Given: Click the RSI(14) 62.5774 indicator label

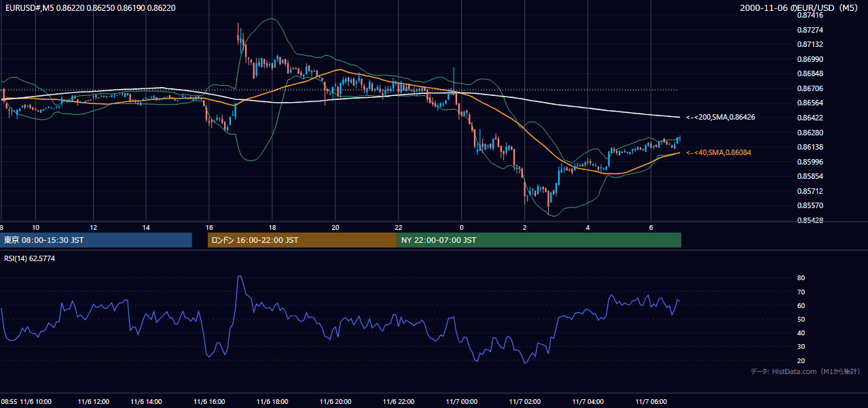Looking at the screenshot, I should 30,258.
